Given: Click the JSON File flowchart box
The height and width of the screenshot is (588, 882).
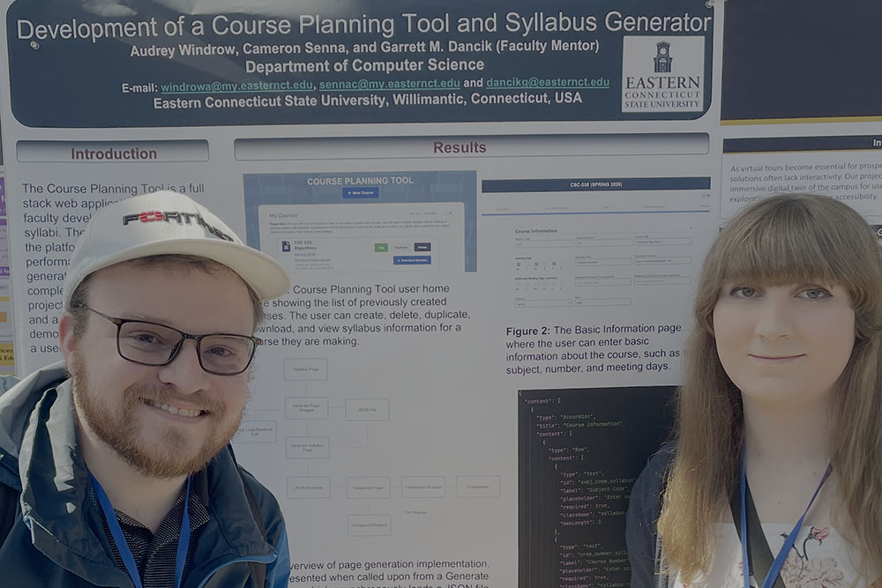Looking at the screenshot, I should click(367, 409).
